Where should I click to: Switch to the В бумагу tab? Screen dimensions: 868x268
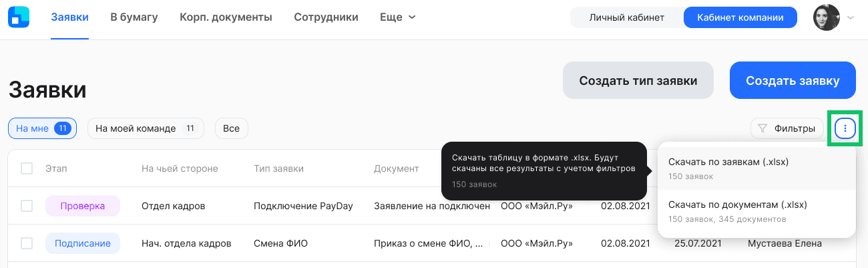pyautogui.click(x=134, y=17)
